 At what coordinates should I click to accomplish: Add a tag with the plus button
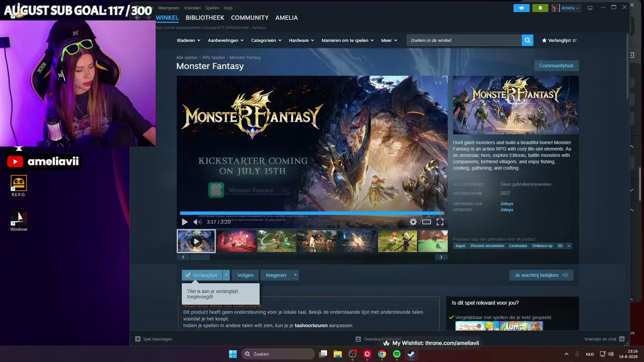click(569, 246)
